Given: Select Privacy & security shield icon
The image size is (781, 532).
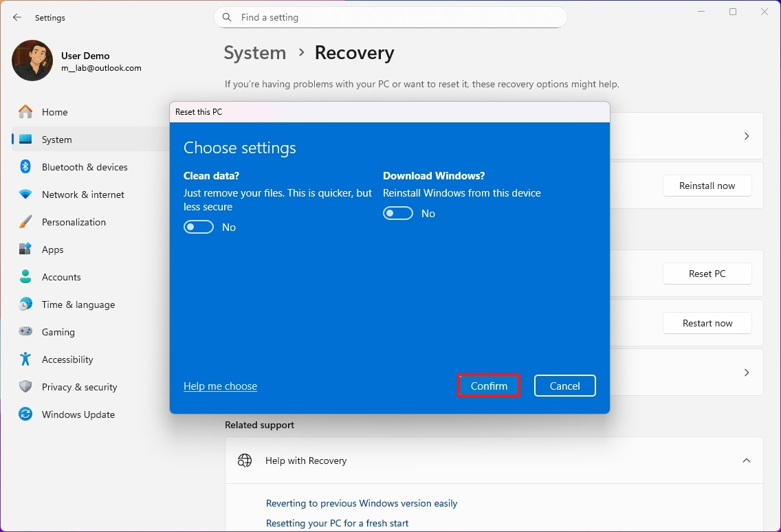Looking at the screenshot, I should coord(25,387).
